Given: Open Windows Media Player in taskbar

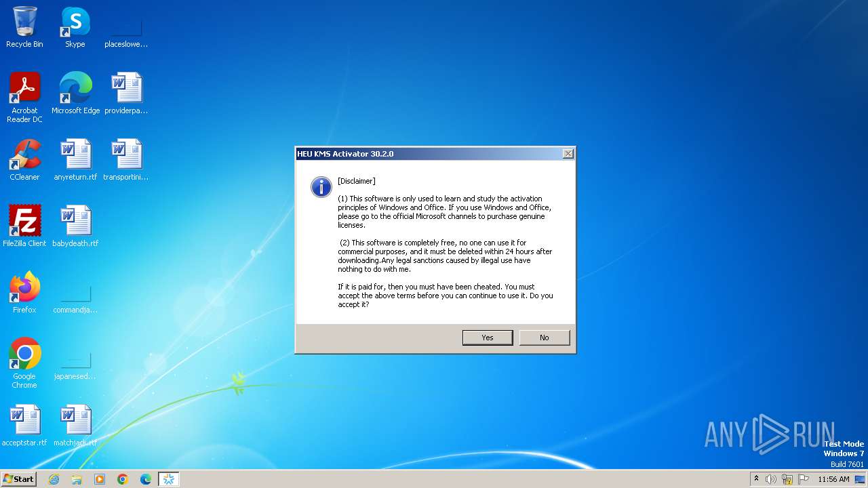Looking at the screenshot, I should point(100,479).
